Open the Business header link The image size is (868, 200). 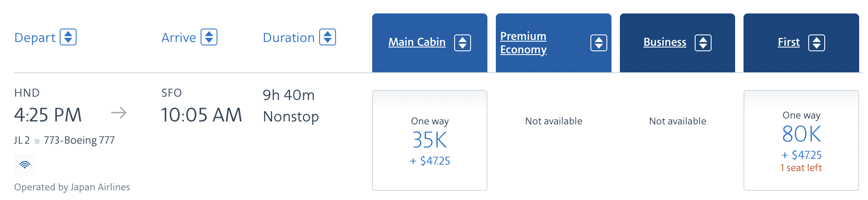[665, 42]
